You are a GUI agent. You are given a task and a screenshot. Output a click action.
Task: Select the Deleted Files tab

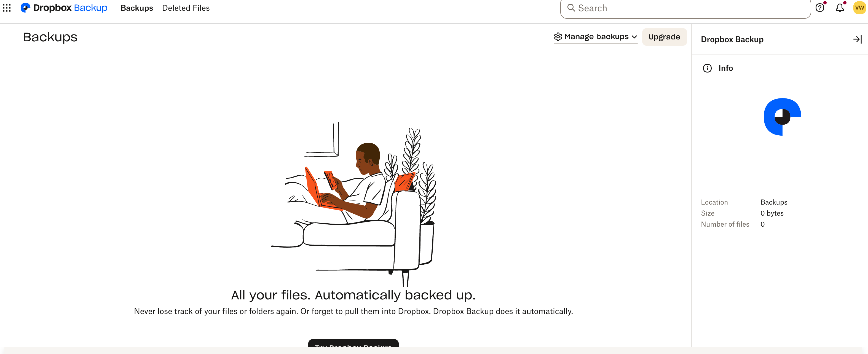[186, 8]
